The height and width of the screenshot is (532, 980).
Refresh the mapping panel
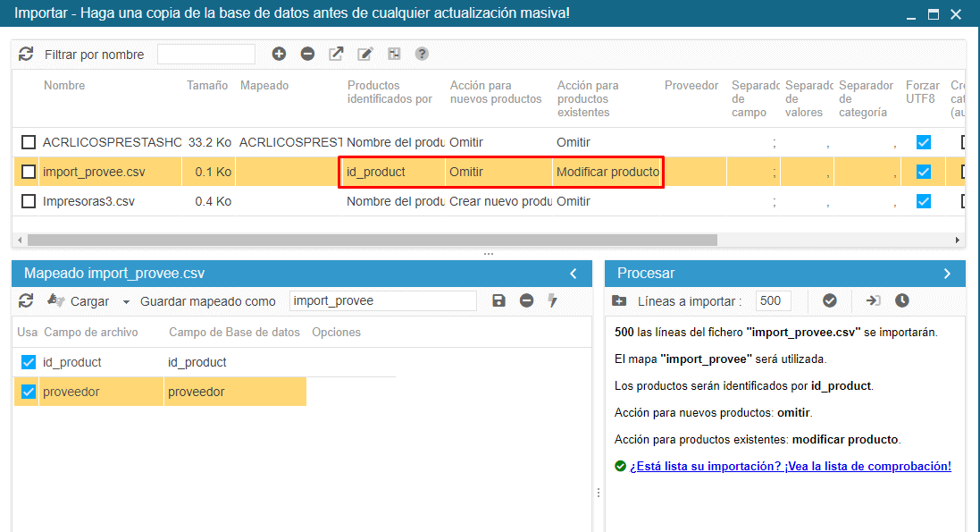click(x=26, y=301)
